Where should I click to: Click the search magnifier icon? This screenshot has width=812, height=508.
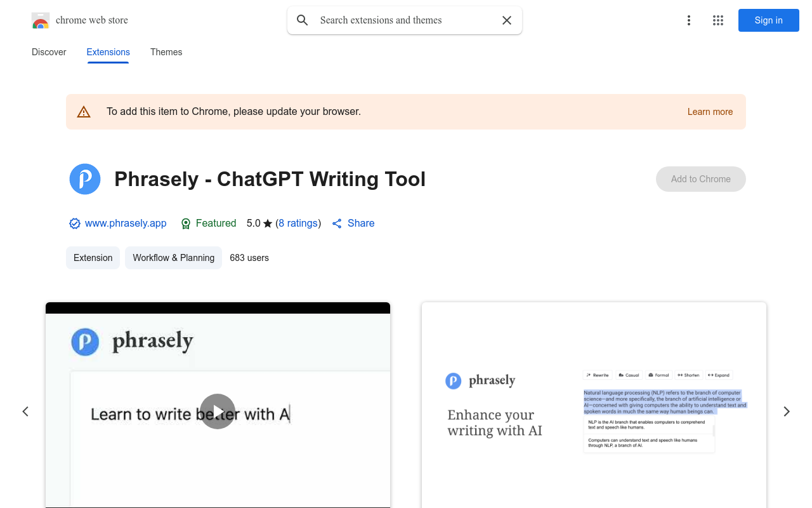point(303,20)
